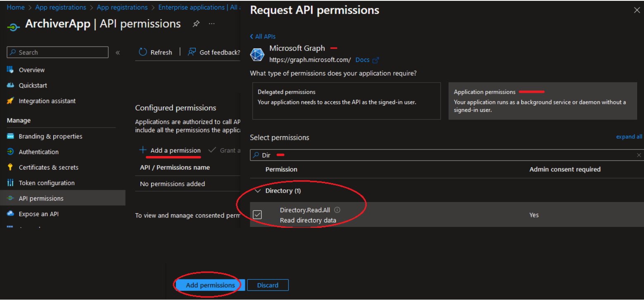The width and height of the screenshot is (644, 300).
Task: Click the Microsoft Graph logo icon
Action: (x=257, y=55)
